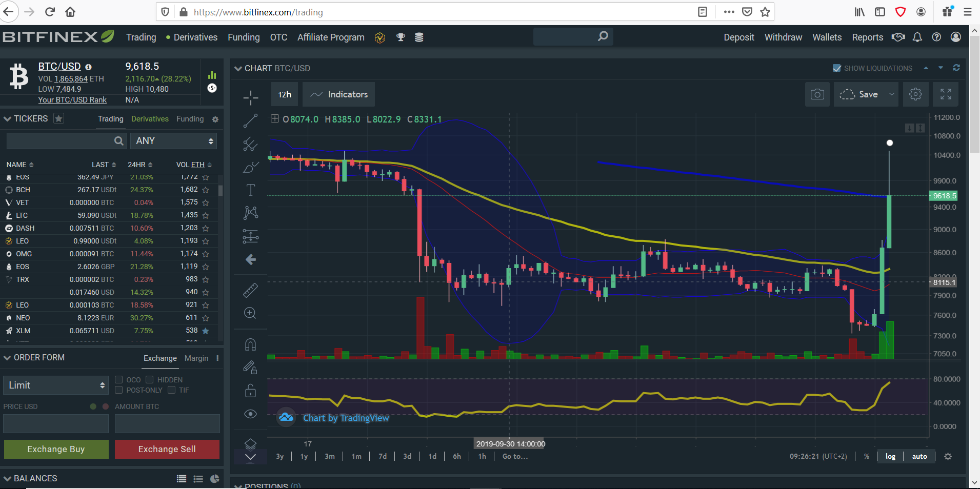Collapse the Order Form panel
Viewport: 980px width, 489px height.
point(7,358)
